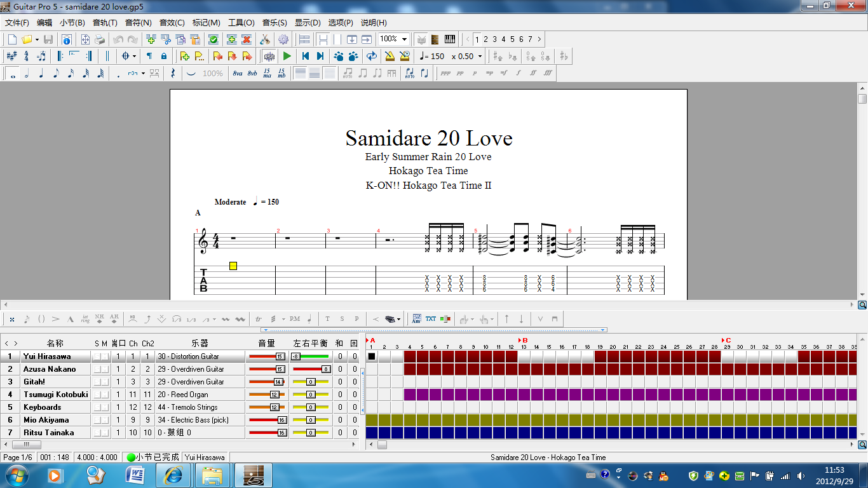
Task: Toggle Mute checkbox for Ritsu Tainaka
Action: 105,433
